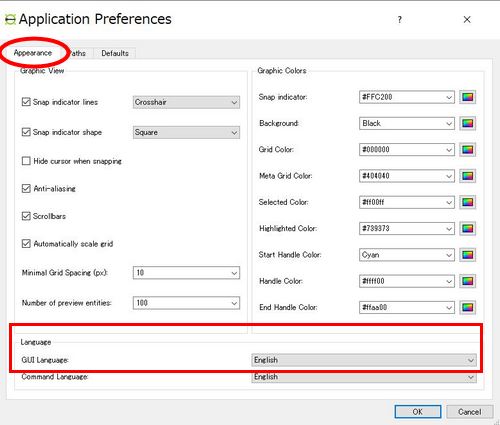The image size is (500, 425).
Task: Open color picker for Meta Grid Color
Action: tap(467, 176)
